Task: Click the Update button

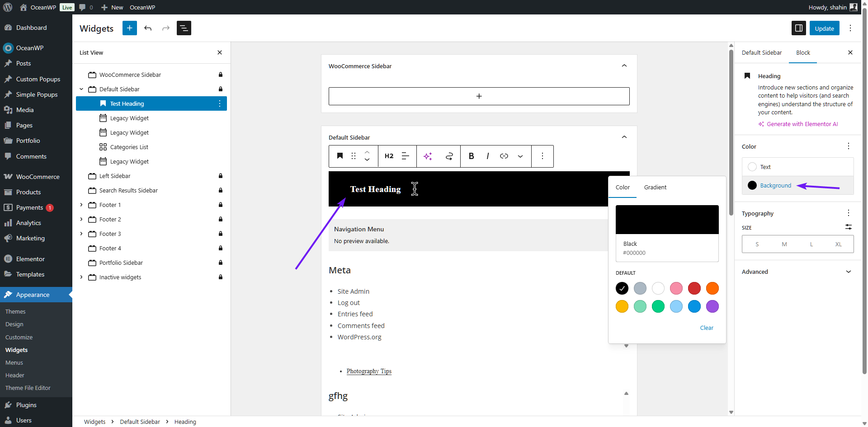Action: [824, 28]
